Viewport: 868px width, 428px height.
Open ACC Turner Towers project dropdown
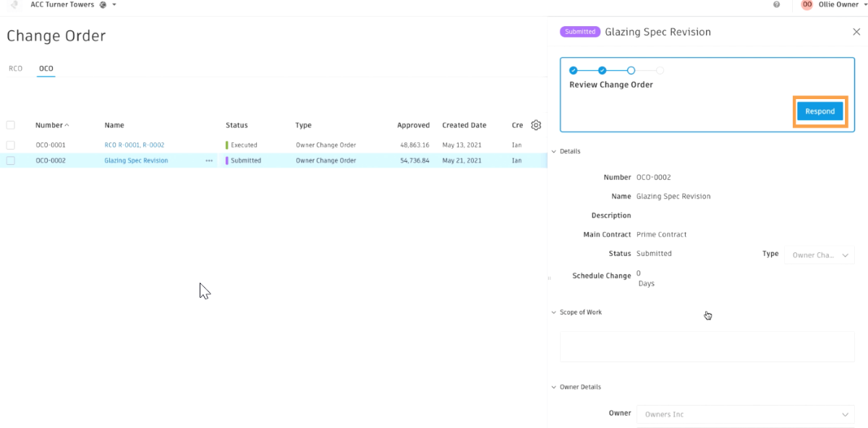click(x=114, y=4)
